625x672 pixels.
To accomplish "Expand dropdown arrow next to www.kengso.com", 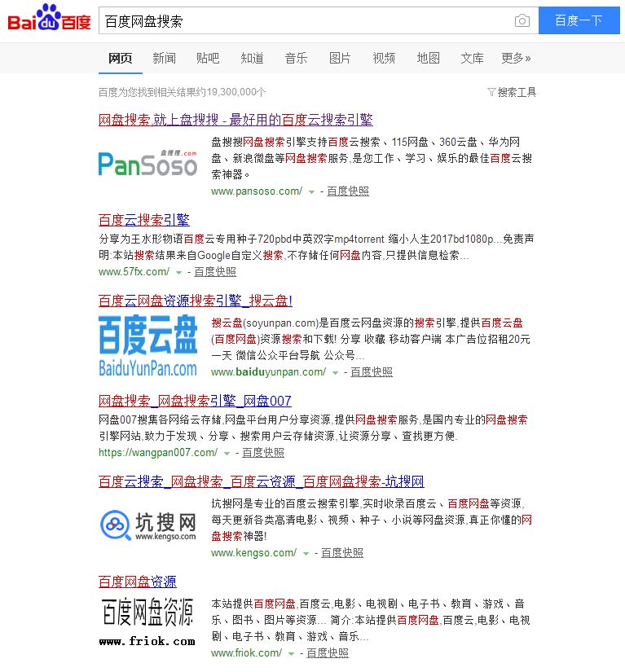I will (306, 554).
